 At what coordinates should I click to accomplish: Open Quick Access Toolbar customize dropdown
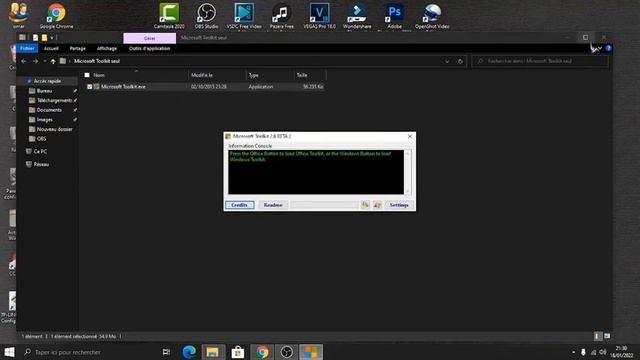[52, 38]
